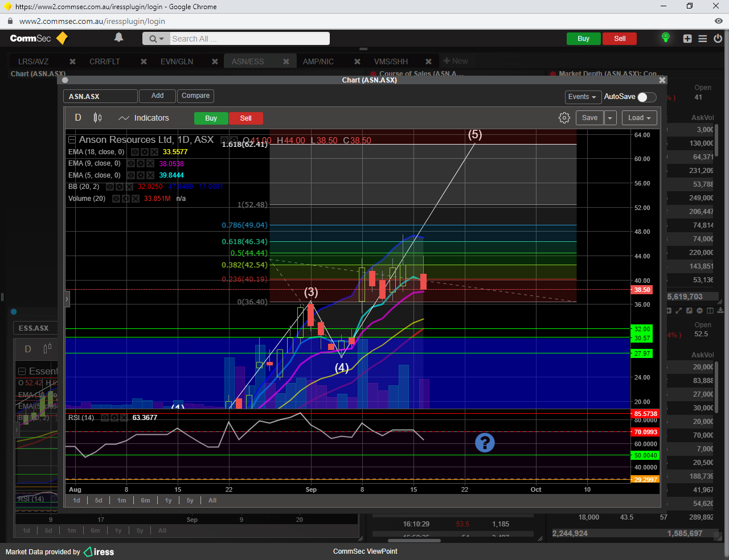Close the LRS/AVZ tab

[72, 61]
